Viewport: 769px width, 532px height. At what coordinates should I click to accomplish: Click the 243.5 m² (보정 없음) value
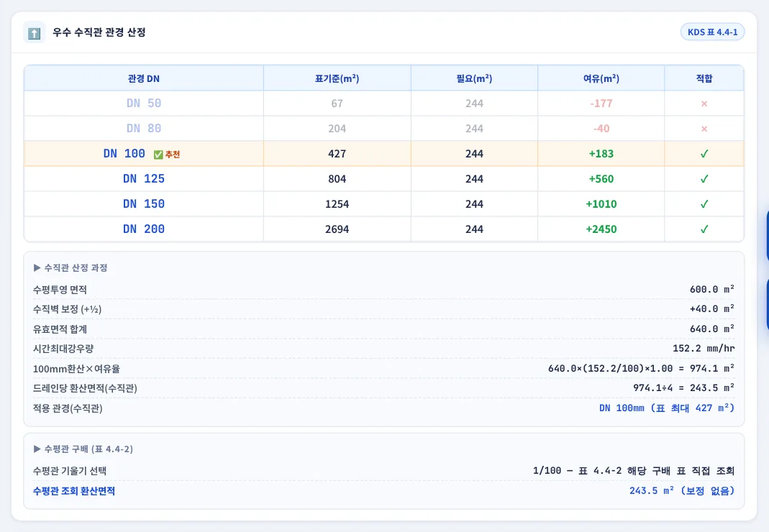(x=682, y=491)
